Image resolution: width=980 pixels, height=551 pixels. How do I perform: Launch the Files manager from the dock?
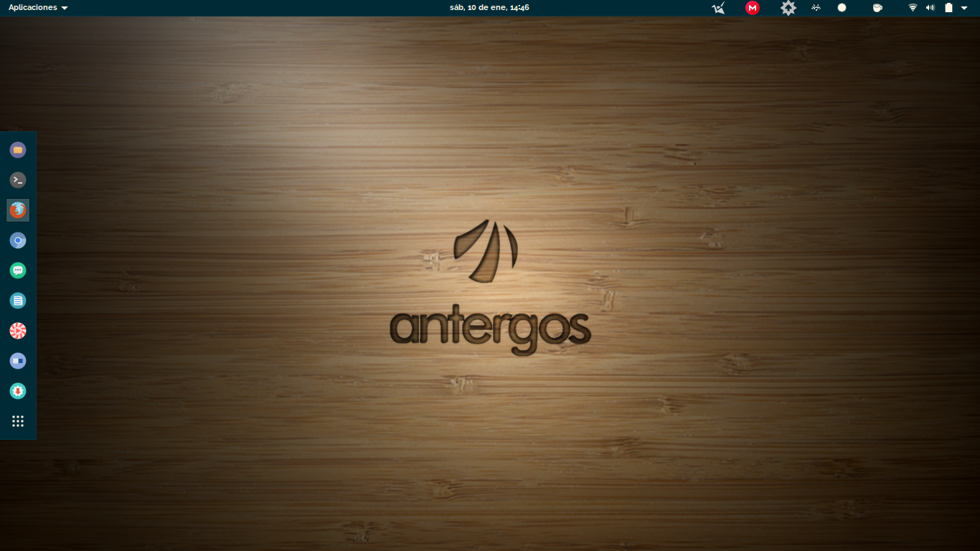18,150
